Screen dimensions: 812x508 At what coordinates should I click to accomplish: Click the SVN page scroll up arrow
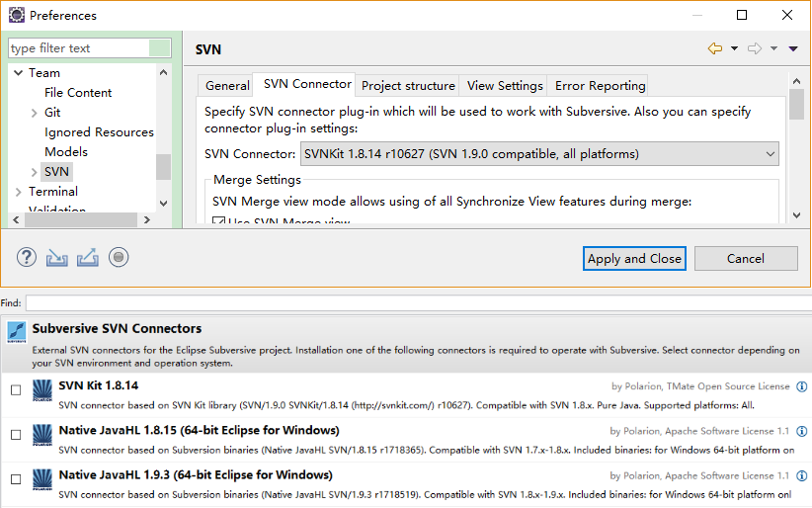[x=796, y=81]
